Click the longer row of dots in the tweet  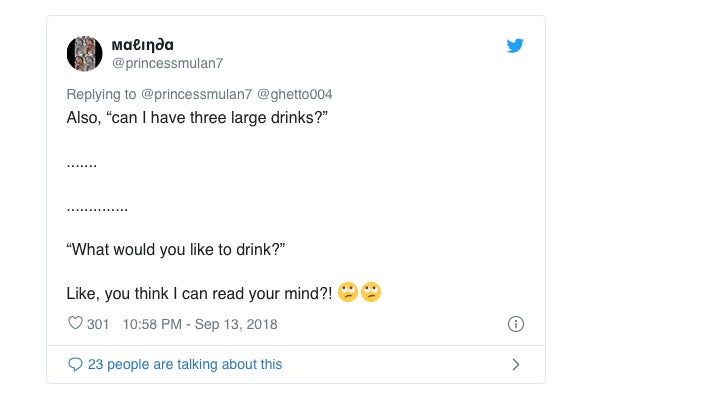coord(97,210)
